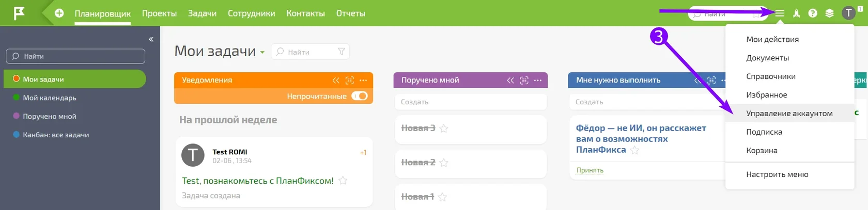Click the PlanFix flag logo
Screen dimensions: 868x210
pyautogui.click(x=19, y=13)
